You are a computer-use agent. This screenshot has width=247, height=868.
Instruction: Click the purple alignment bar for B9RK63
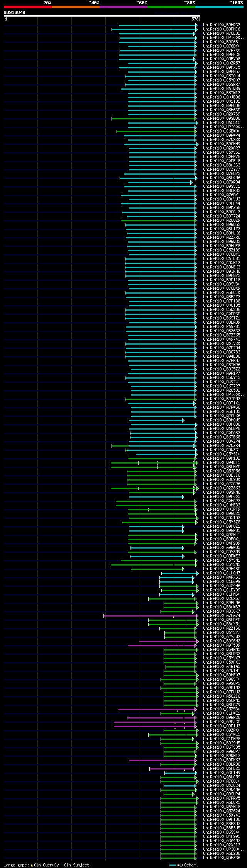[x=163, y=760]
